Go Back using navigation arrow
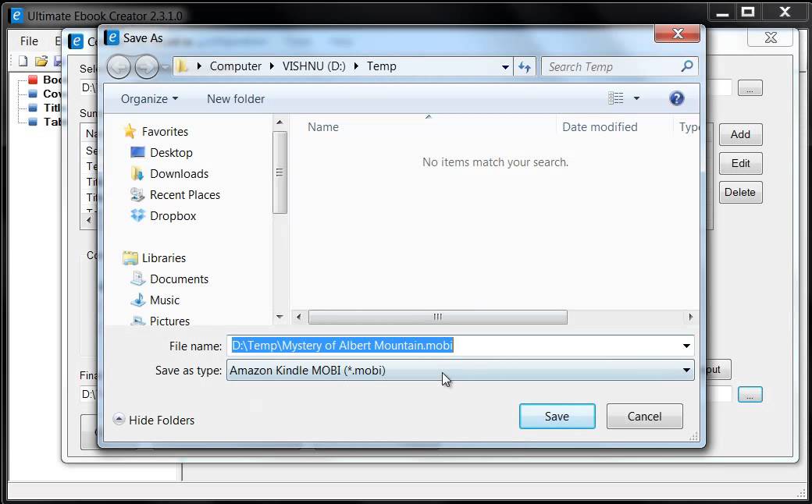812x504 pixels. (x=119, y=67)
